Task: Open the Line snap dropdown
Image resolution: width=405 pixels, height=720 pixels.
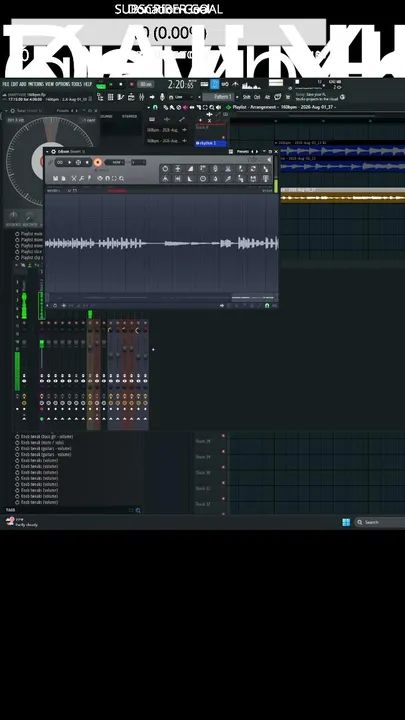Action: [182, 97]
